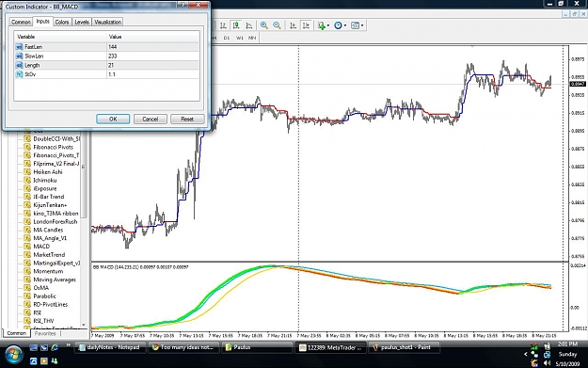Screen dimensions: 588x368
Task: Click the Reset button
Action: 187,119
